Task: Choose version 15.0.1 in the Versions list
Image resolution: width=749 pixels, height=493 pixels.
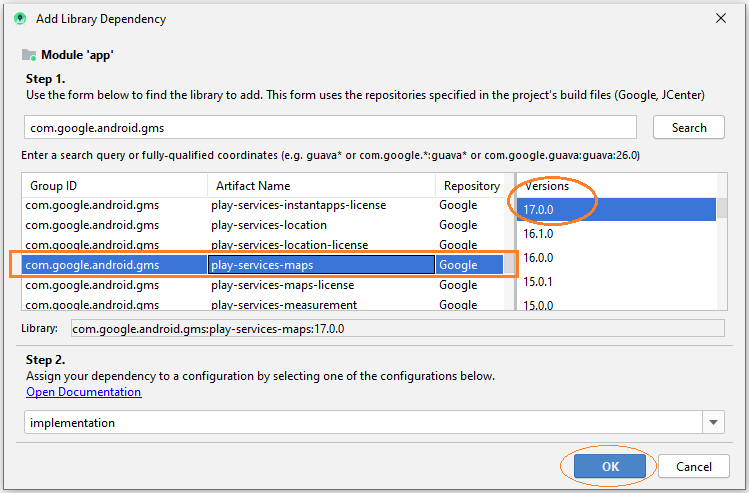Action: [616, 281]
